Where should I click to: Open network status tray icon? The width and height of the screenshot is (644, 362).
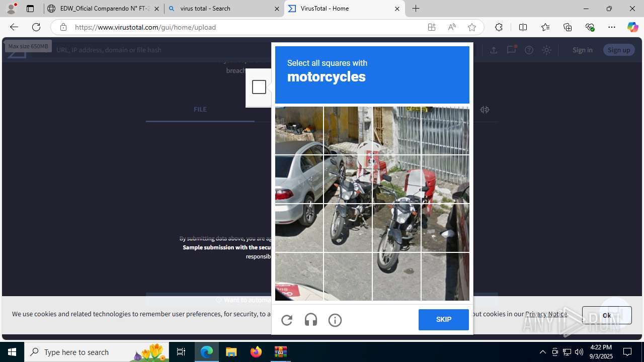point(567,352)
